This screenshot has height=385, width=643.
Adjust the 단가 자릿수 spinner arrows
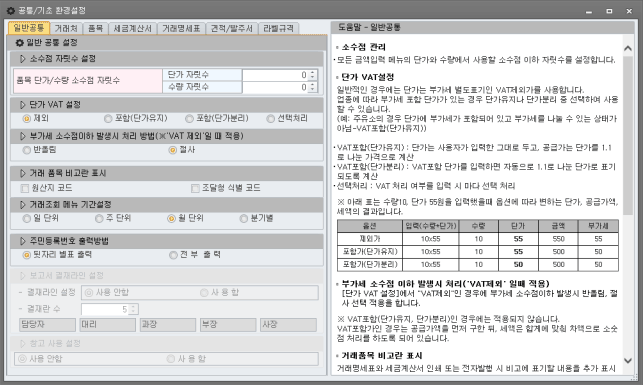pyautogui.click(x=312, y=75)
